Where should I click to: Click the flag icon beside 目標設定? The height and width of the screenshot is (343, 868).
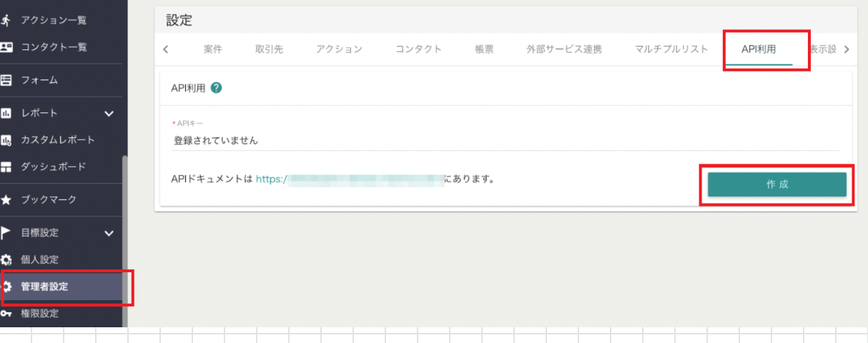tap(6, 232)
